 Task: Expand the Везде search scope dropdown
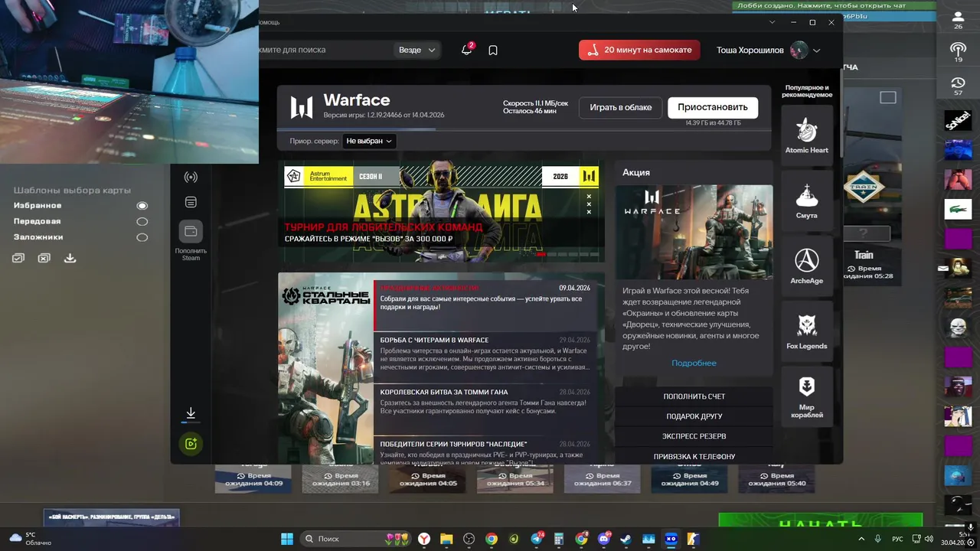417,50
